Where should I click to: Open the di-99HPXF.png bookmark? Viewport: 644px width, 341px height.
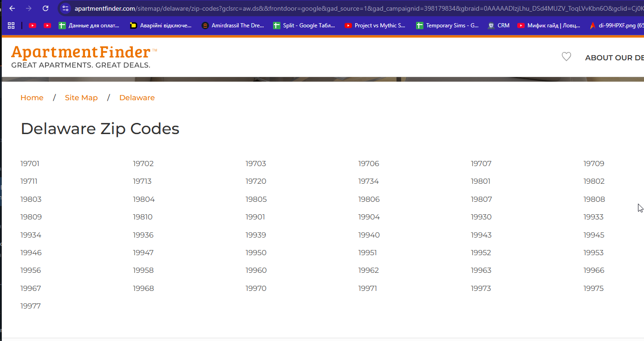tap(617, 26)
